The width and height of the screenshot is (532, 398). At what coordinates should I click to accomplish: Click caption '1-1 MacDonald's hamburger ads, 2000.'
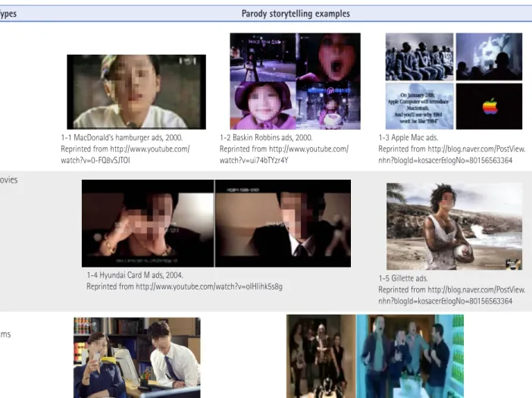122,137
